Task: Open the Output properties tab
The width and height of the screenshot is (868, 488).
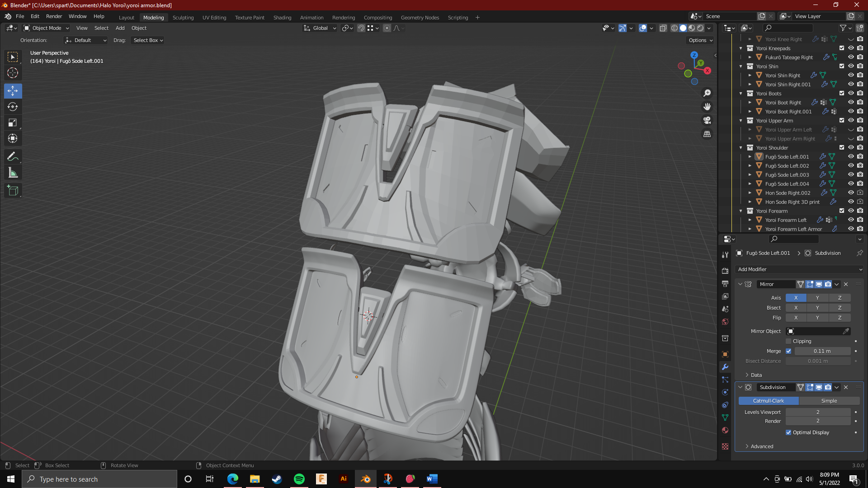Action: click(725, 284)
